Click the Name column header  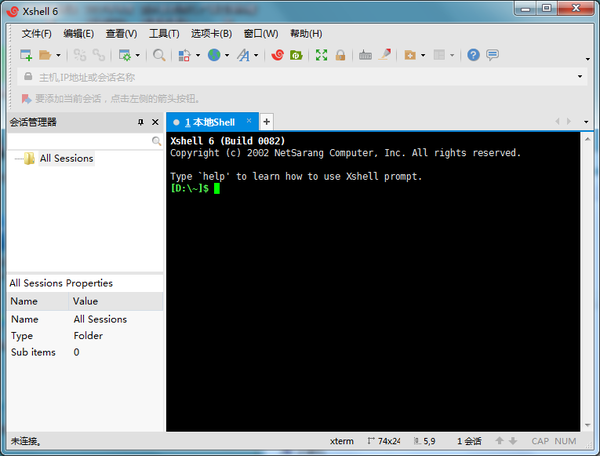click(x=38, y=301)
